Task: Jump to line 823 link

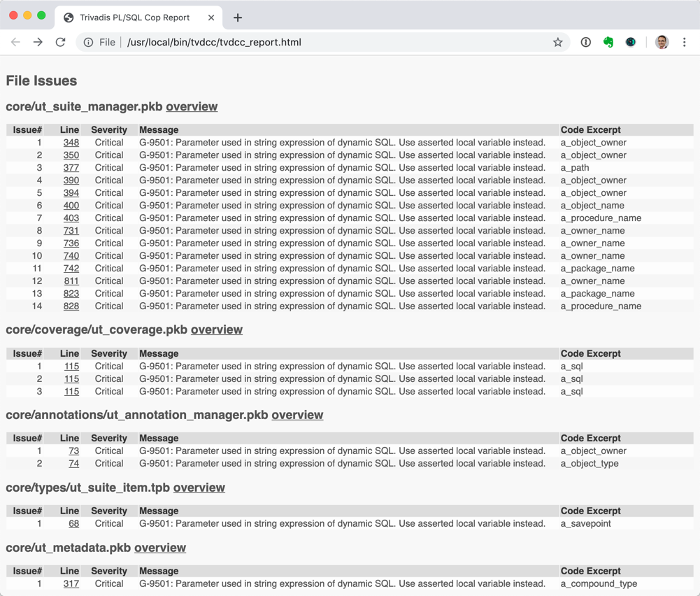Action: [x=71, y=293]
